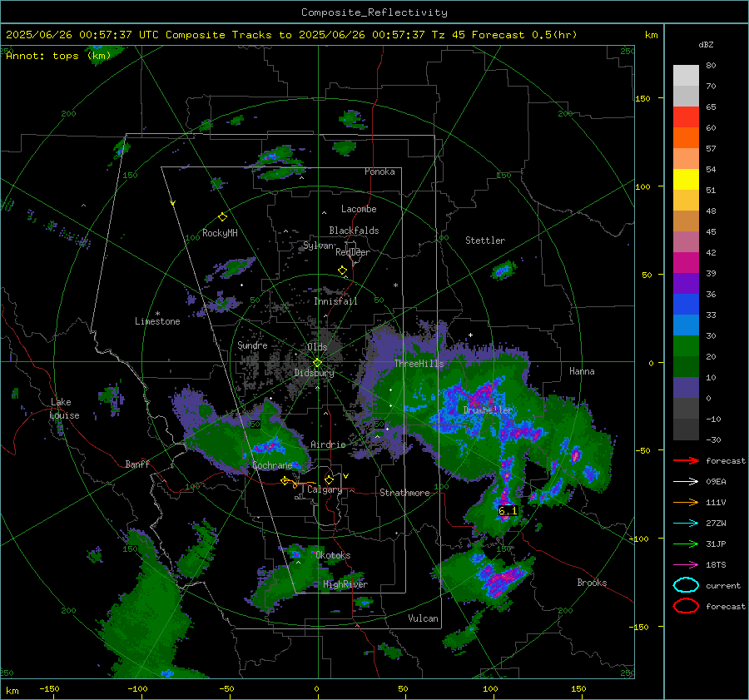The width and height of the screenshot is (749, 700).
Task: Pick the blue 33-36 dBZ swatch
Action: click(686, 305)
